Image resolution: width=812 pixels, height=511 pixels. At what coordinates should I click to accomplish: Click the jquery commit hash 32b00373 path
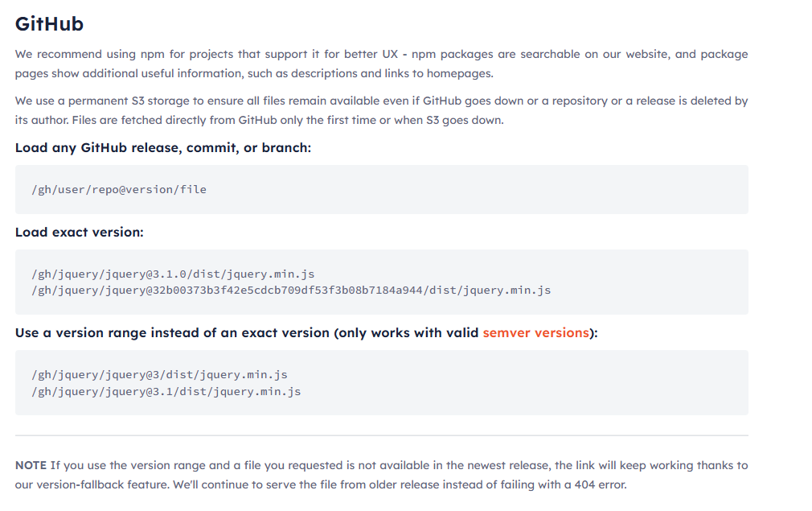point(291,291)
